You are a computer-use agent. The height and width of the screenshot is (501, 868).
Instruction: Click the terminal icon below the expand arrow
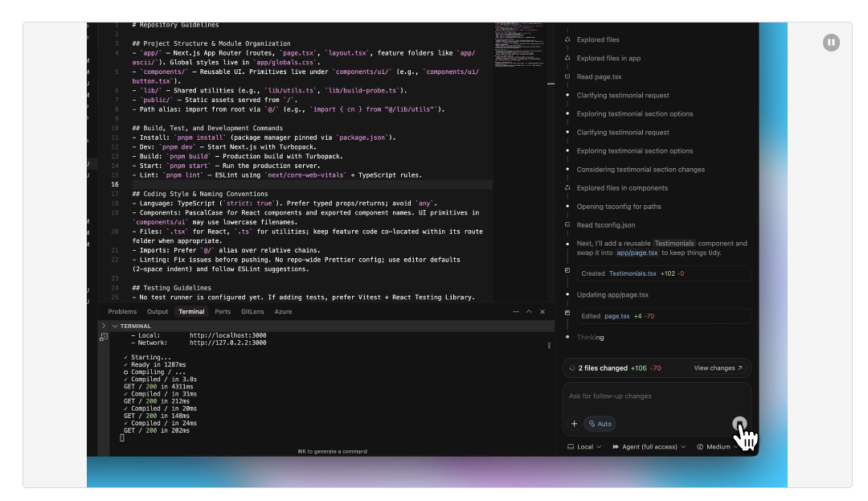tap(104, 337)
